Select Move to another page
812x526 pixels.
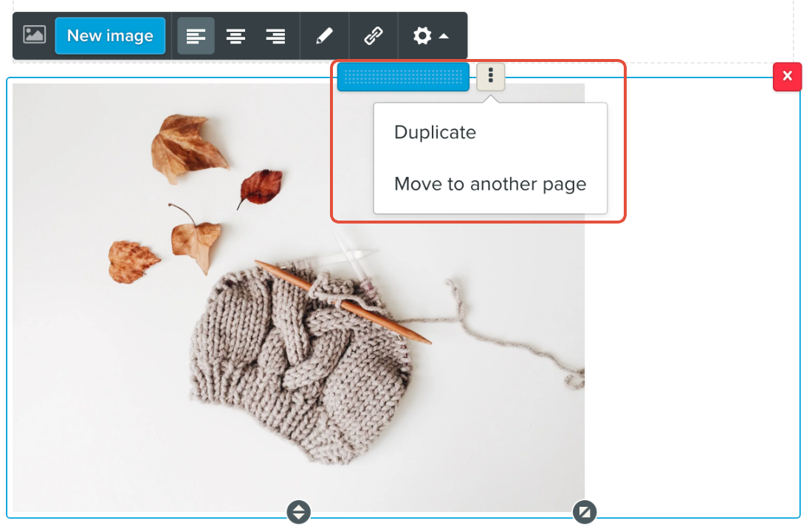point(489,184)
